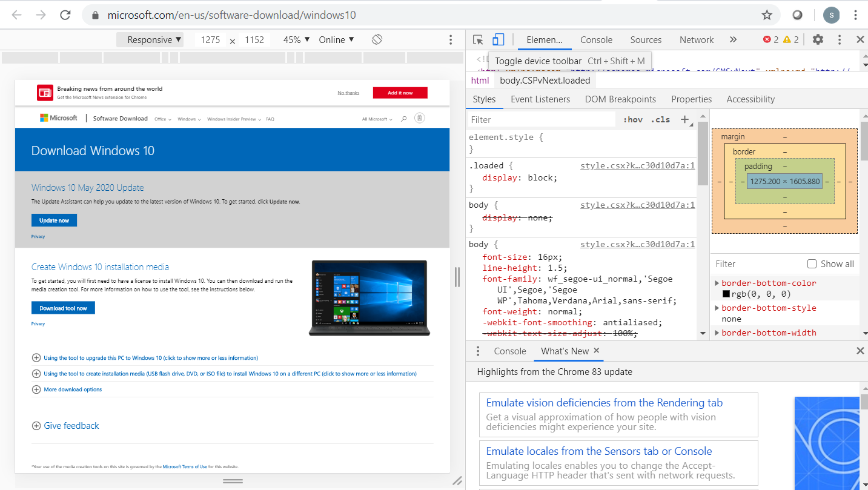Image resolution: width=868 pixels, height=490 pixels.
Task: Open DevTools settings gear
Action: 818,40
